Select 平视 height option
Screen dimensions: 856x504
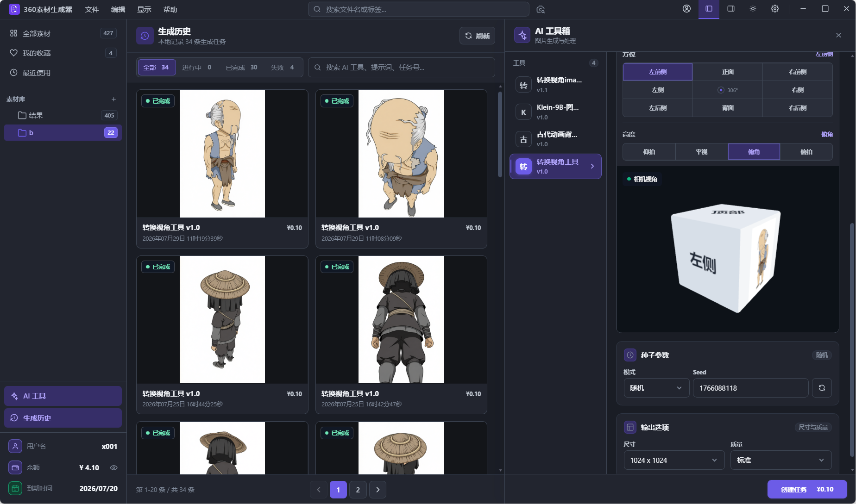click(x=701, y=152)
